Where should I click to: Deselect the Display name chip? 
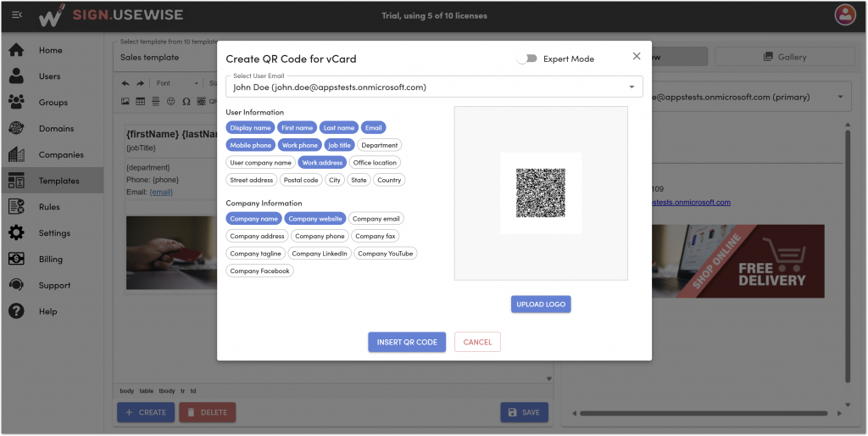pyautogui.click(x=250, y=128)
